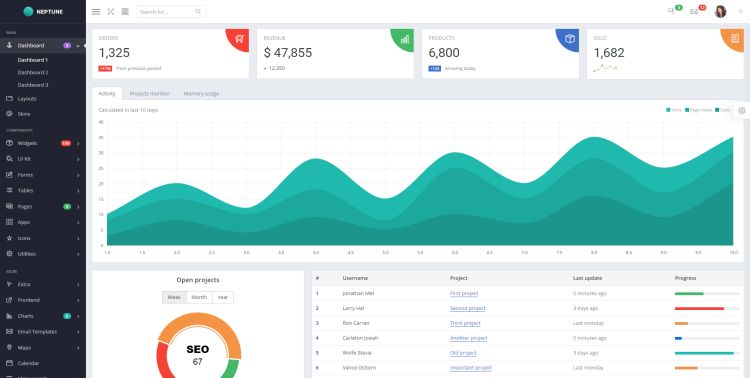Click the Pages sidebar icon

9,206
